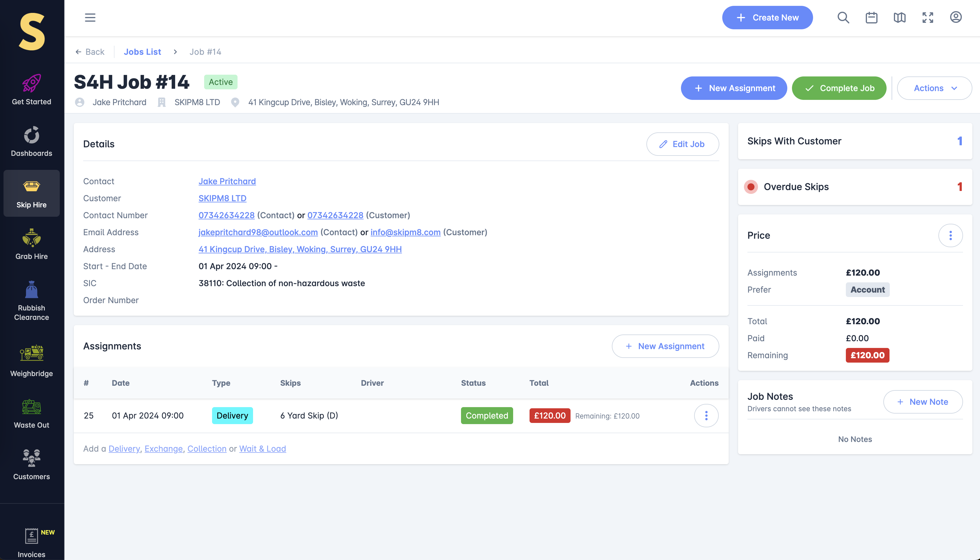Open assignment 25 actions menu

[706, 415]
